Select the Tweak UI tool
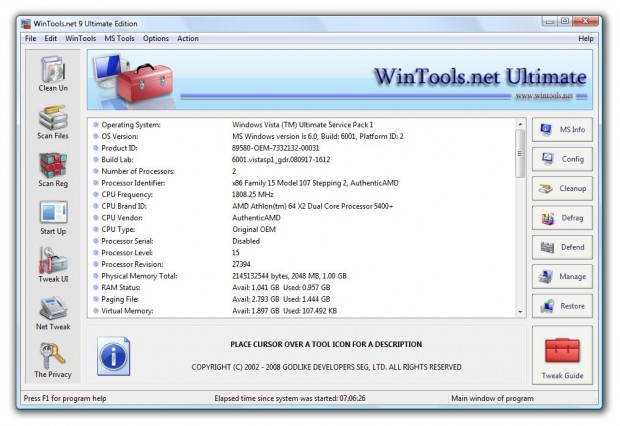This screenshot has width=620, height=426. (53, 265)
